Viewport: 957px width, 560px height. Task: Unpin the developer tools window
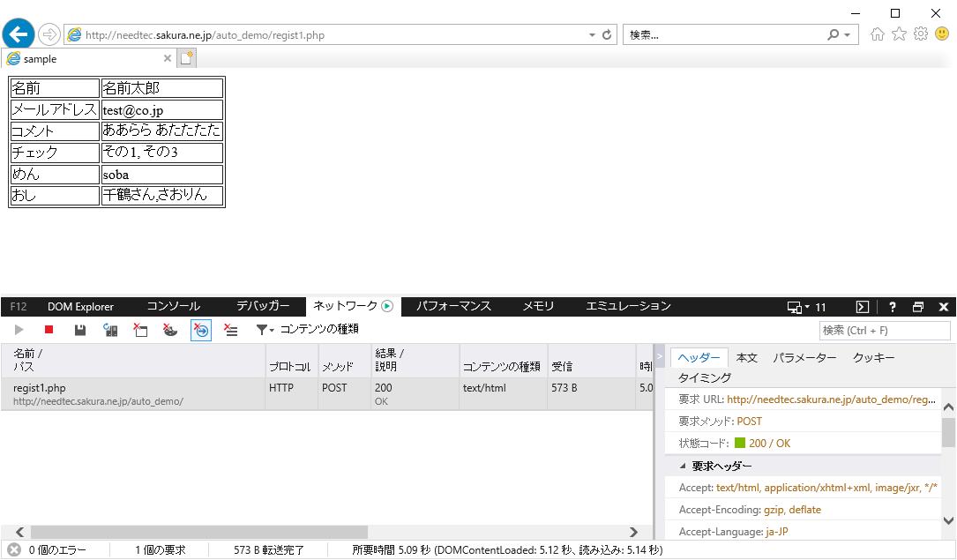[x=918, y=307]
